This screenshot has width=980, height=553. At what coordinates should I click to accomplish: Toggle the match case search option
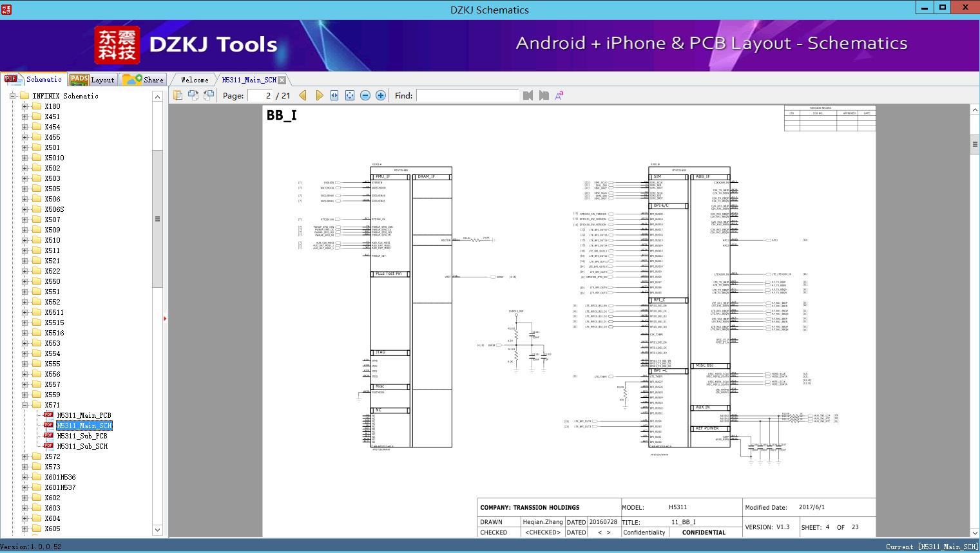pos(559,95)
